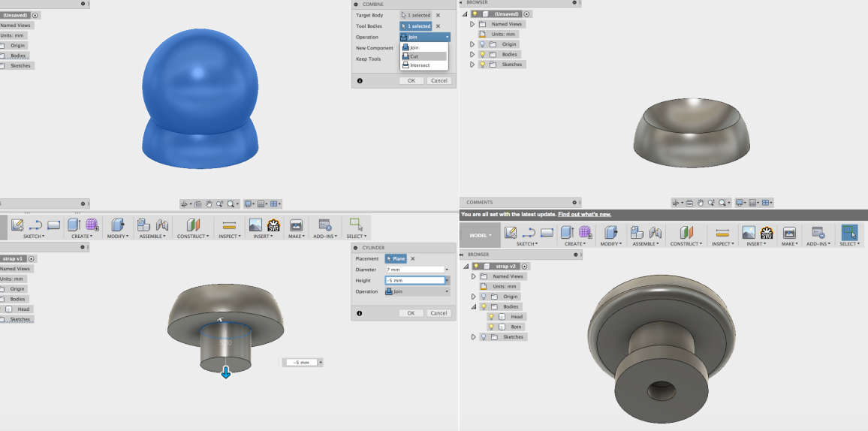
Task: Confirm the Cylinder dialog with OK
Action: [411, 313]
